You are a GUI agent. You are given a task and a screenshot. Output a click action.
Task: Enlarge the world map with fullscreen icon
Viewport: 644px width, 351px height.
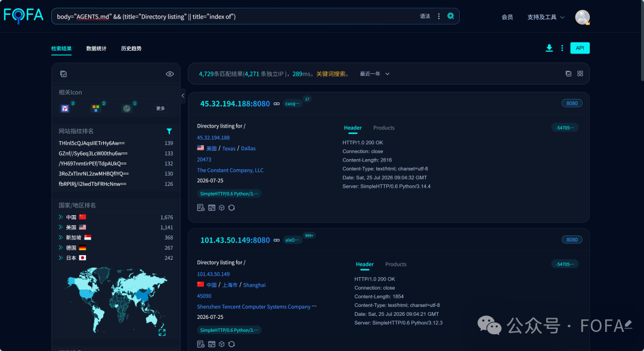point(162,332)
